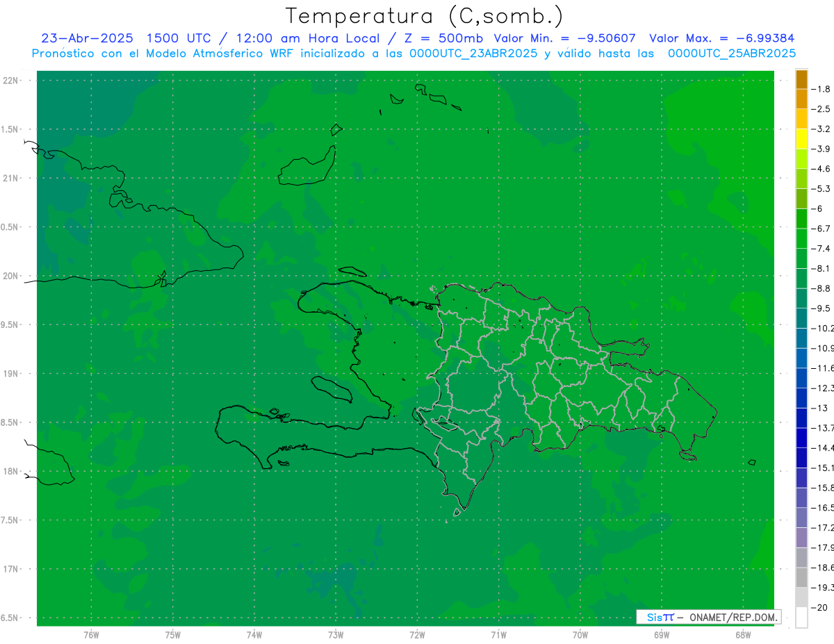The width and height of the screenshot is (834, 644).
Task: Click the '-13' colorbar value
Action: (819, 408)
